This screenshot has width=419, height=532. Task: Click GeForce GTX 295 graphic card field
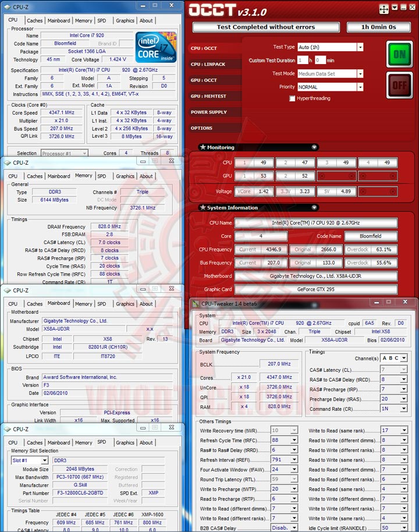point(316,289)
